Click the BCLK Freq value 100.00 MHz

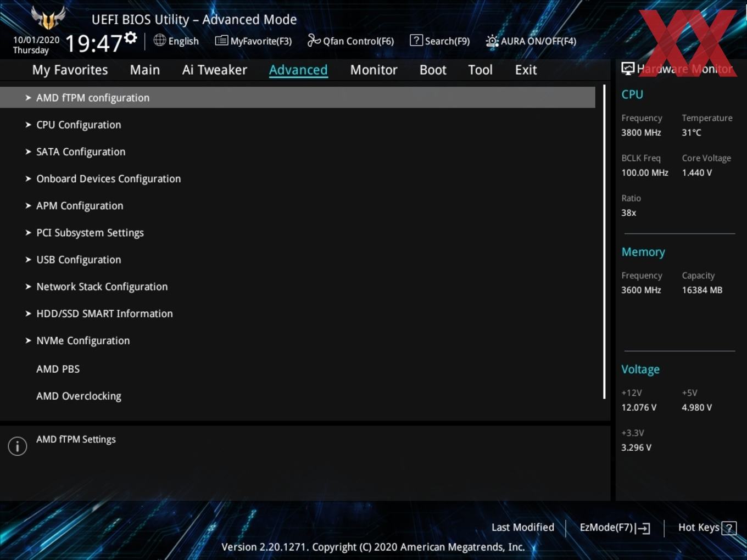click(645, 172)
